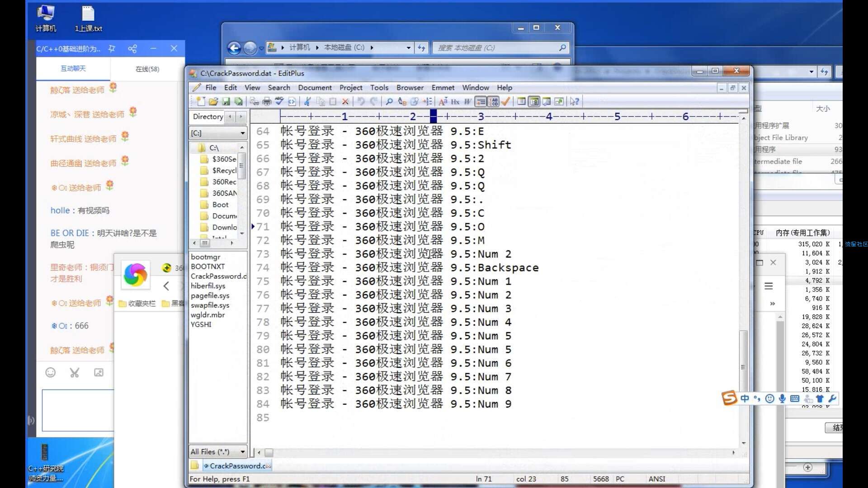Toggle the Output window toolbar button
Screen dimensions: 868x488
coord(547,102)
